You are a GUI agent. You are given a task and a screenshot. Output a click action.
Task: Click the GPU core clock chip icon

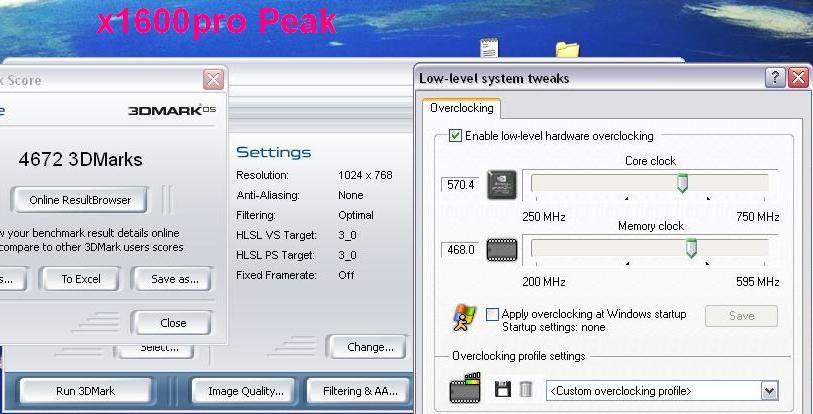(x=501, y=185)
